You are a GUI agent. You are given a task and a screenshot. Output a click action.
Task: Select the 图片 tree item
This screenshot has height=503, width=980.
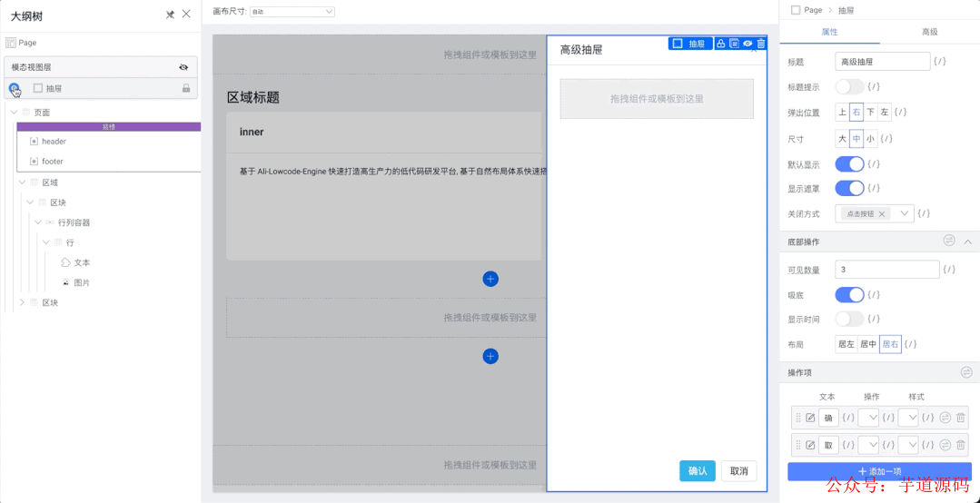82,282
